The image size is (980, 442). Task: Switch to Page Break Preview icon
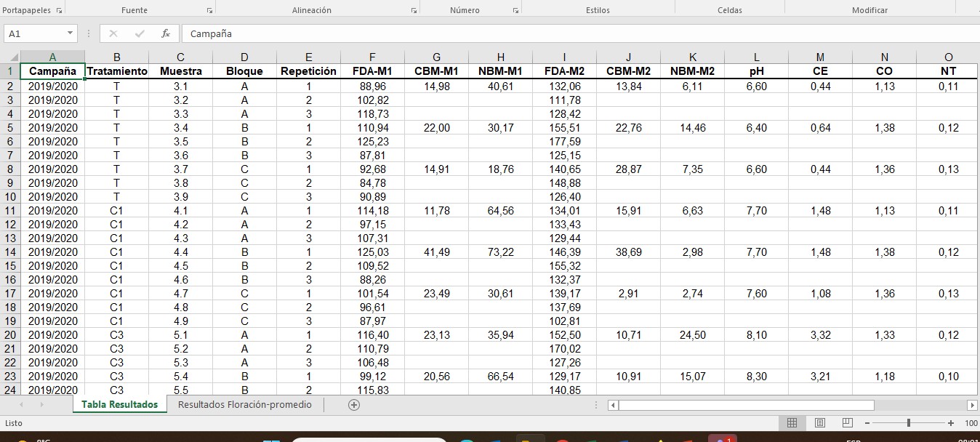pos(847,423)
